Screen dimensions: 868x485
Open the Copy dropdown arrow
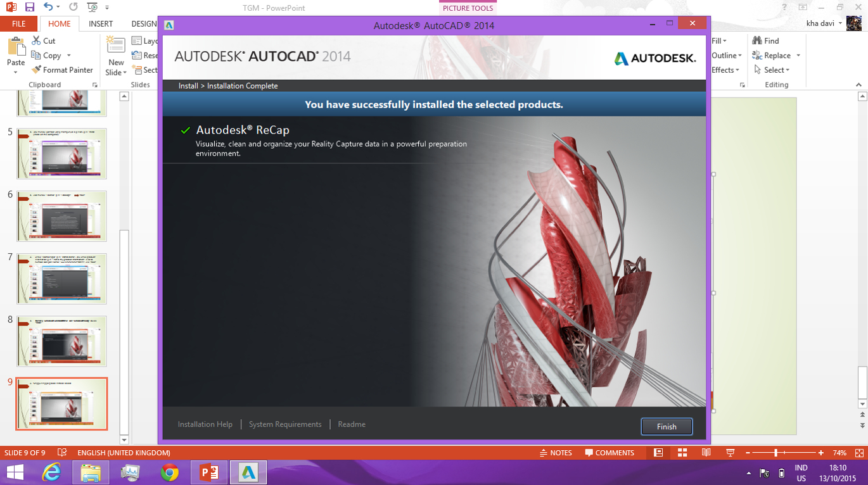pos(69,56)
